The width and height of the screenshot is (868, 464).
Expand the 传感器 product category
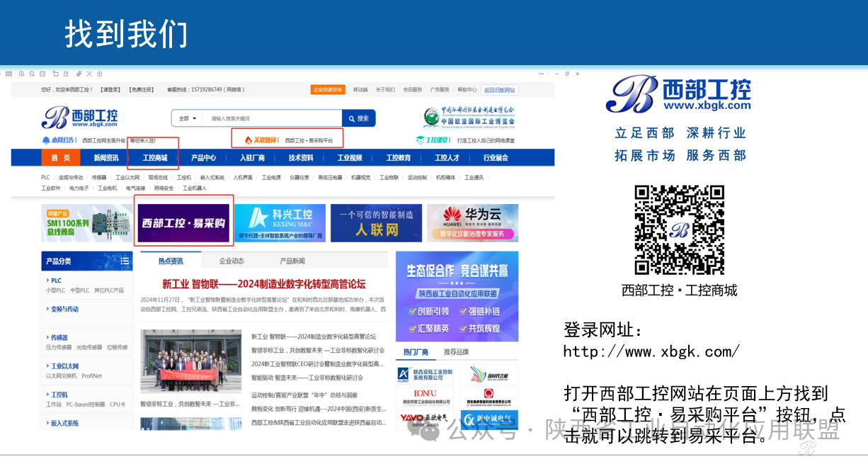[x=59, y=338]
